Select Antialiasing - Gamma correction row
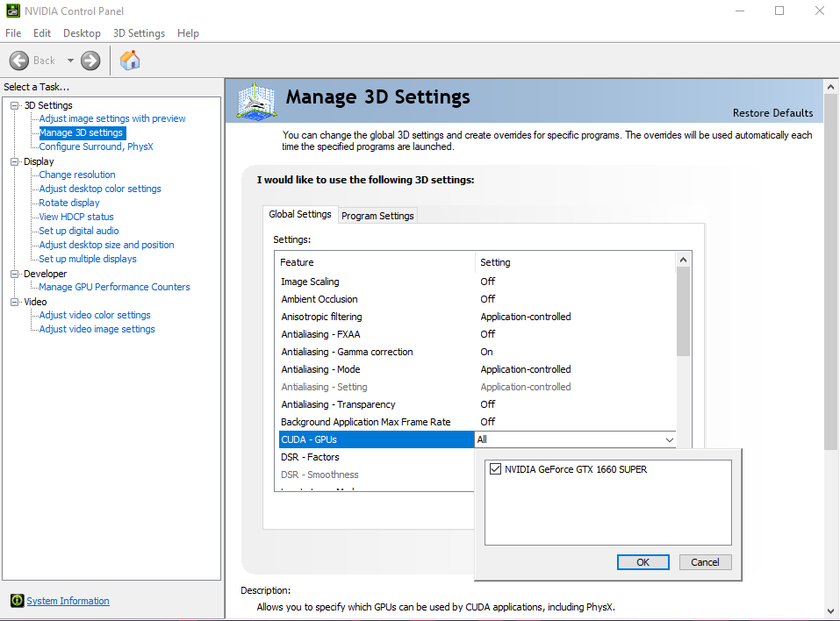 coord(477,352)
